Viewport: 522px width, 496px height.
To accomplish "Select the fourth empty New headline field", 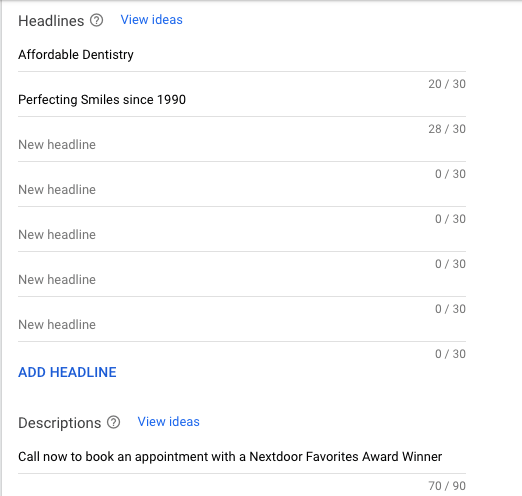I will pyautogui.click(x=242, y=280).
